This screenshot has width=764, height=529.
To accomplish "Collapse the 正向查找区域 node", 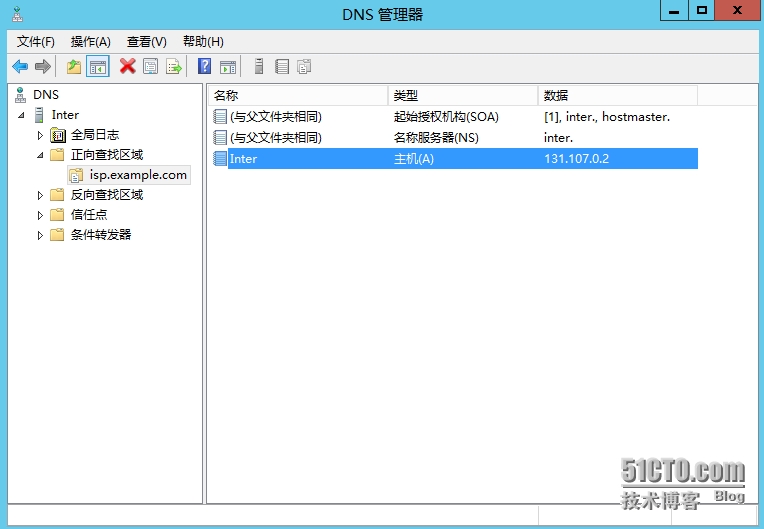I will click(40, 155).
